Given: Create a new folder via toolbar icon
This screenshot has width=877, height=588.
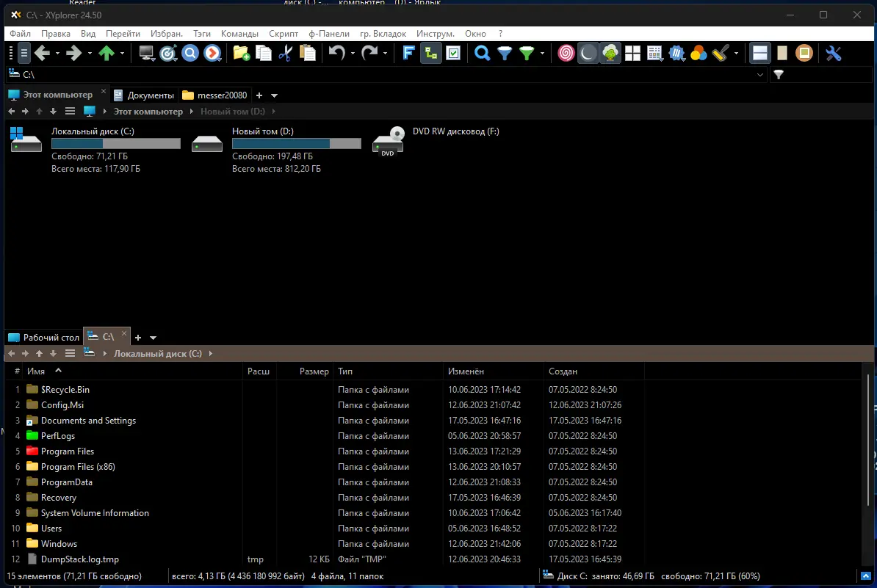Looking at the screenshot, I should click(241, 54).
